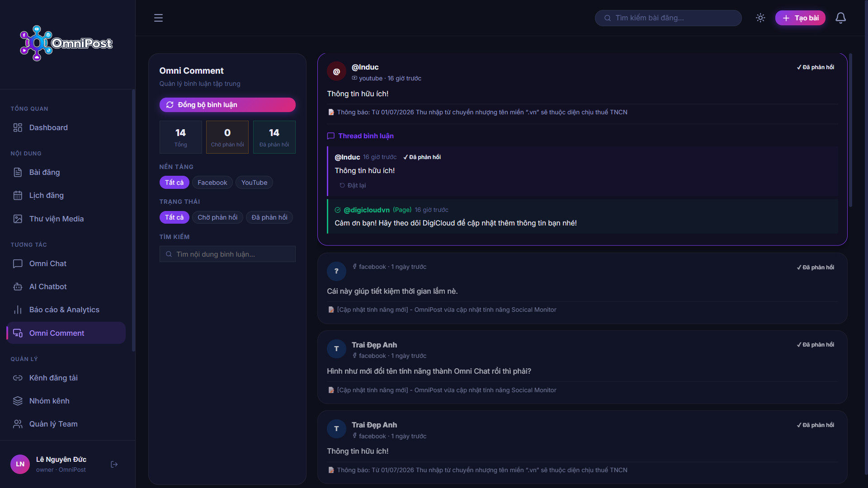Click the Tổng 14 stat card

click(180, 137)
